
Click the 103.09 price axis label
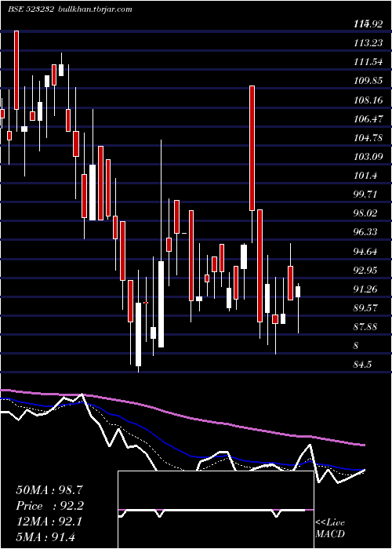coord(368,157)
